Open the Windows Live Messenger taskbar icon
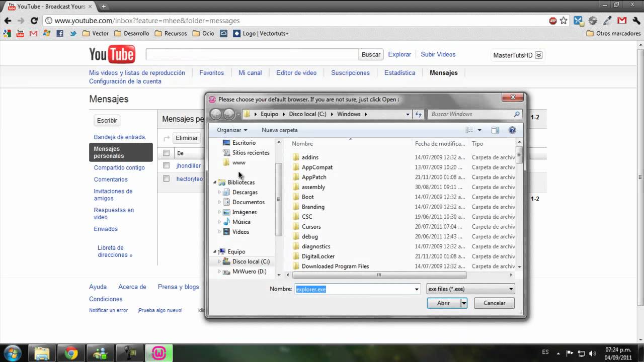644x362 pixels. click(100, 353)
